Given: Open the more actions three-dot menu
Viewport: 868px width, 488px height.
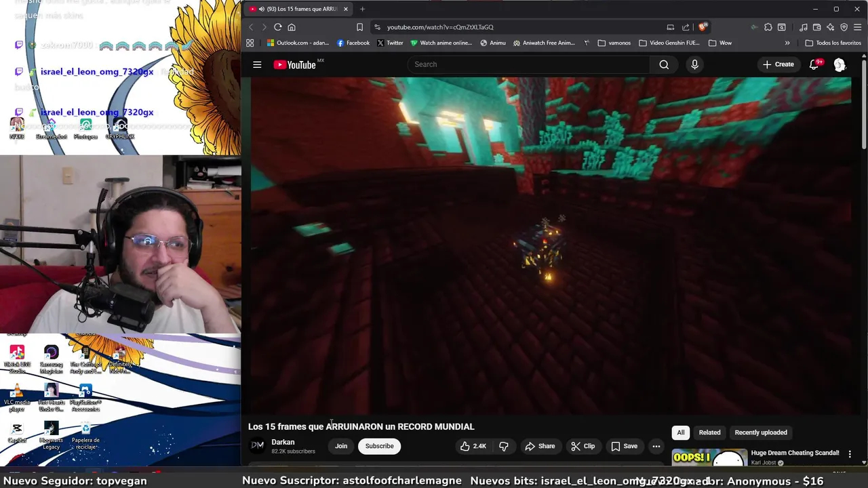Looking at the screenshot, I should point(656,446).
